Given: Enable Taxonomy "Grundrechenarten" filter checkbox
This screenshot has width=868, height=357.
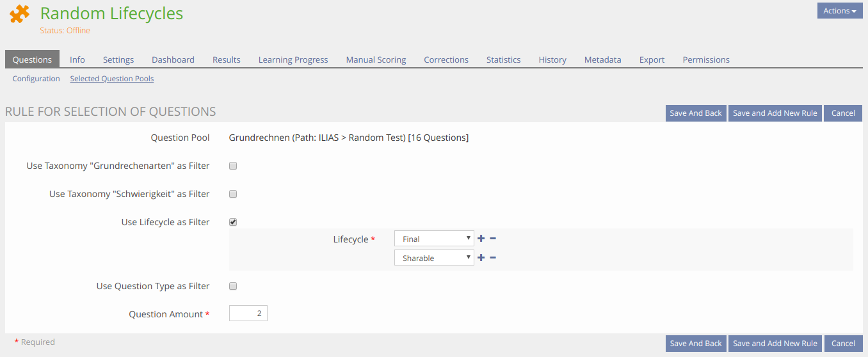Looking at the screenshot, I should [233, 166].
